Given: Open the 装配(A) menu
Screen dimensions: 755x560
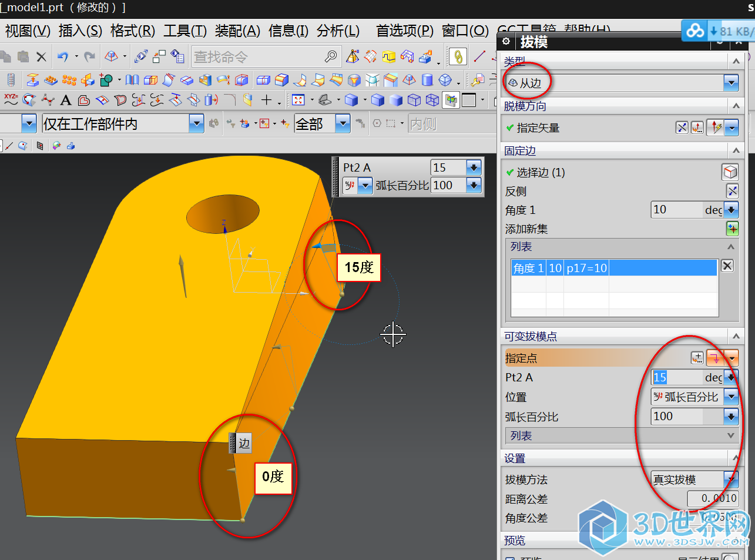Looking at the screenshot, I should click(x=237, y=31).
